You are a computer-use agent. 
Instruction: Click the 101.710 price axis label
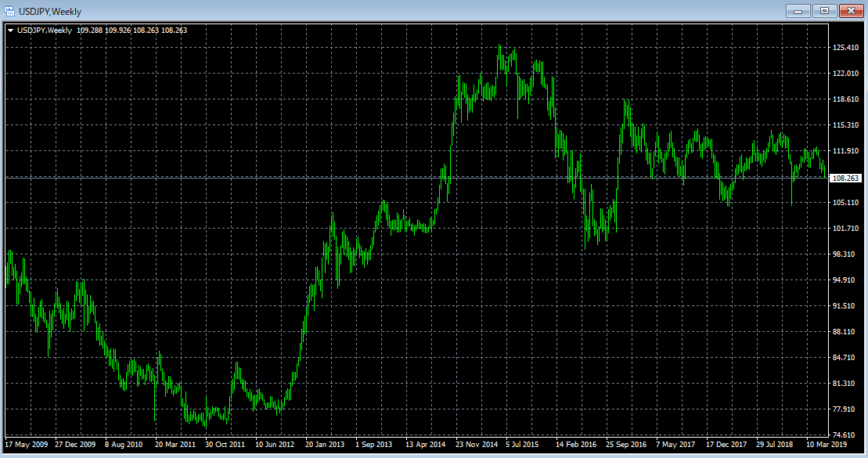pyautogui.click(x=846, y=228)
